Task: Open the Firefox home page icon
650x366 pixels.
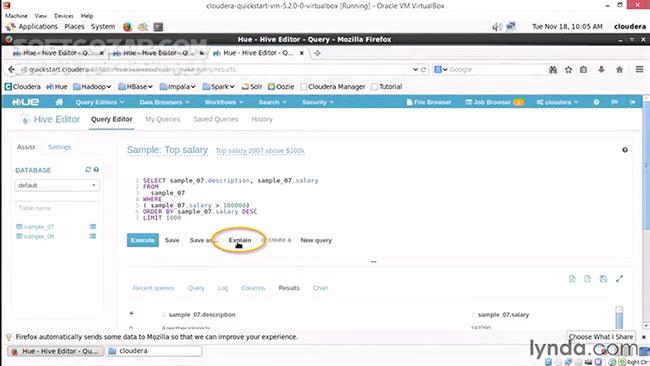Action: click(619, 70)
